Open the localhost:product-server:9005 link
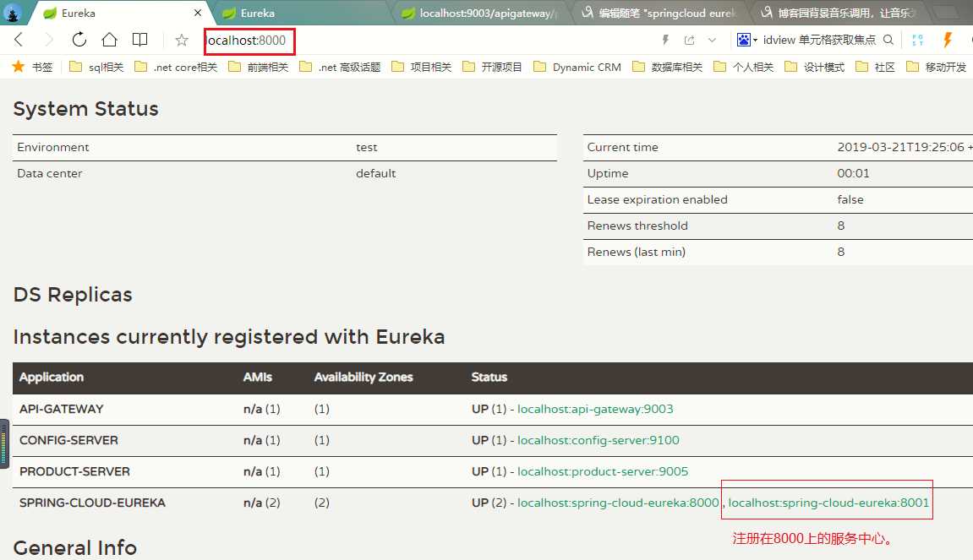This screenshot has height=560, width=973. tap(603, 472)
